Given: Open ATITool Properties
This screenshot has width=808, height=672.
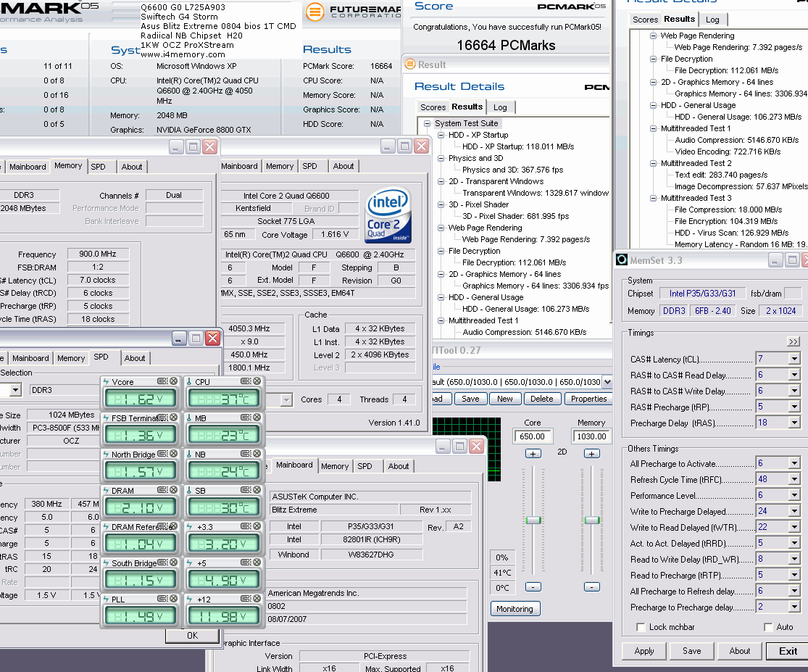Looking at the screenshot, I should pos(588,399).
